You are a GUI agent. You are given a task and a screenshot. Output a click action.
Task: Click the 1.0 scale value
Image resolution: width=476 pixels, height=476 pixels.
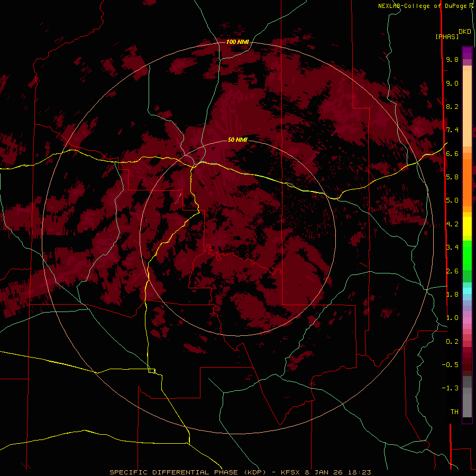coord(452,318)
